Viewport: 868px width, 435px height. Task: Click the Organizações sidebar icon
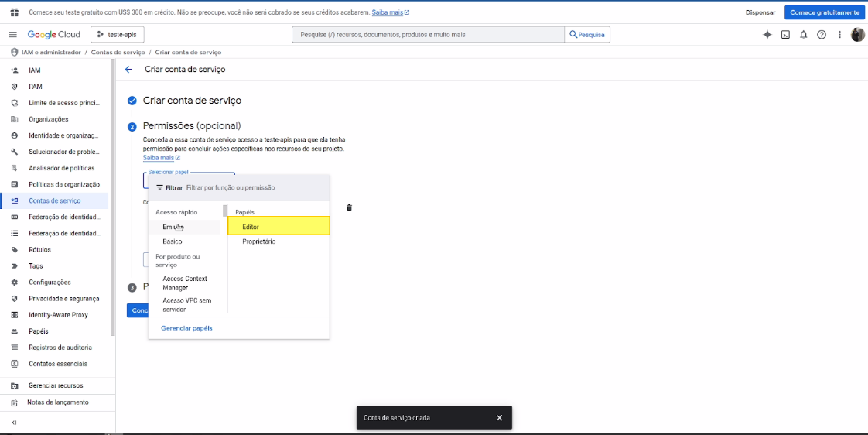(x=15, y=119)
